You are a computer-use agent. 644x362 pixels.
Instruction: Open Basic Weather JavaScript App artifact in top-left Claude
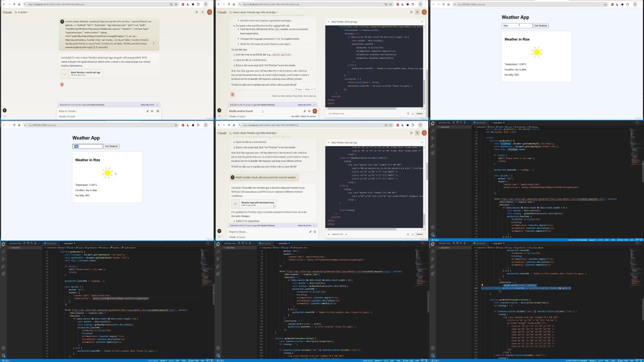pyautogui.click(x=82, y=73)
